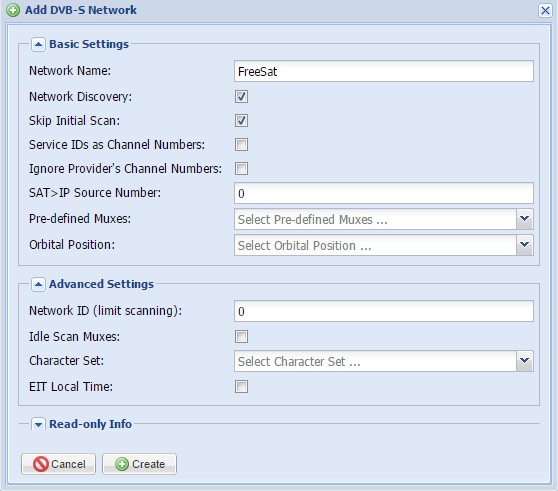Click the Network Name text field
The image size is (558, 491).
click(384, 71)
